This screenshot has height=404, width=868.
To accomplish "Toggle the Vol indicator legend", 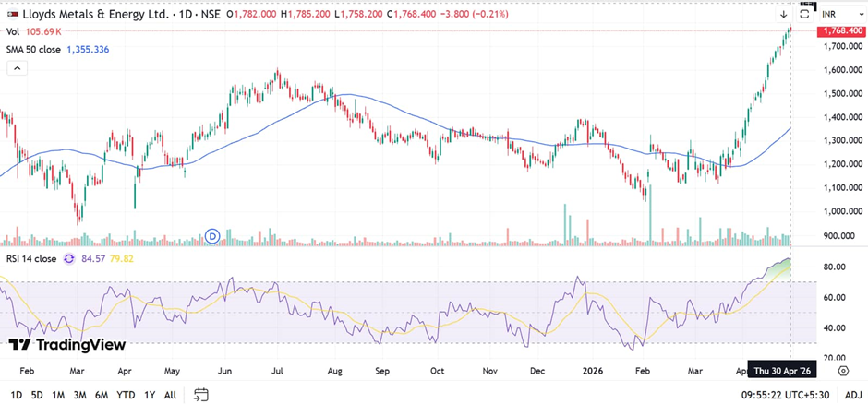I will [x=14, y=31].
